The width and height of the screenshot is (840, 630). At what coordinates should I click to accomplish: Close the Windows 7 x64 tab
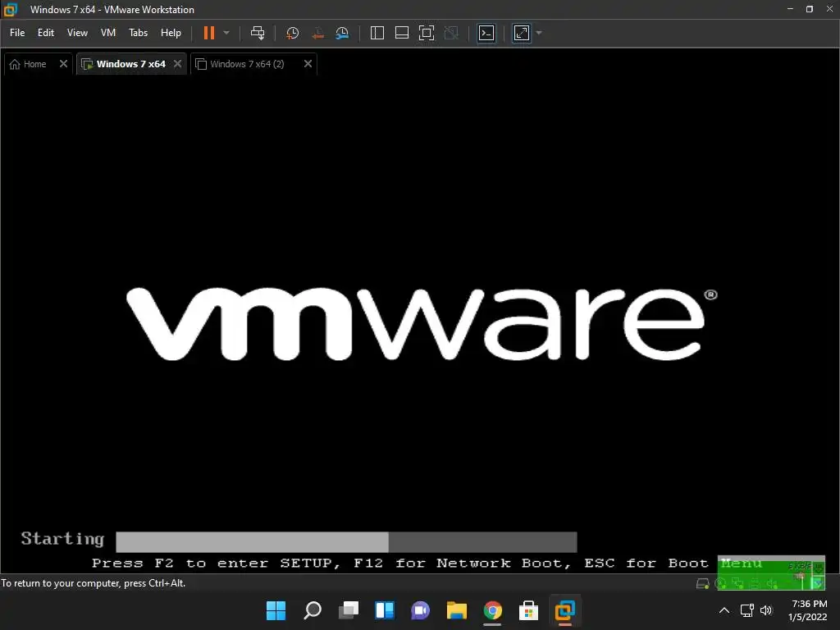click(178, 64)
